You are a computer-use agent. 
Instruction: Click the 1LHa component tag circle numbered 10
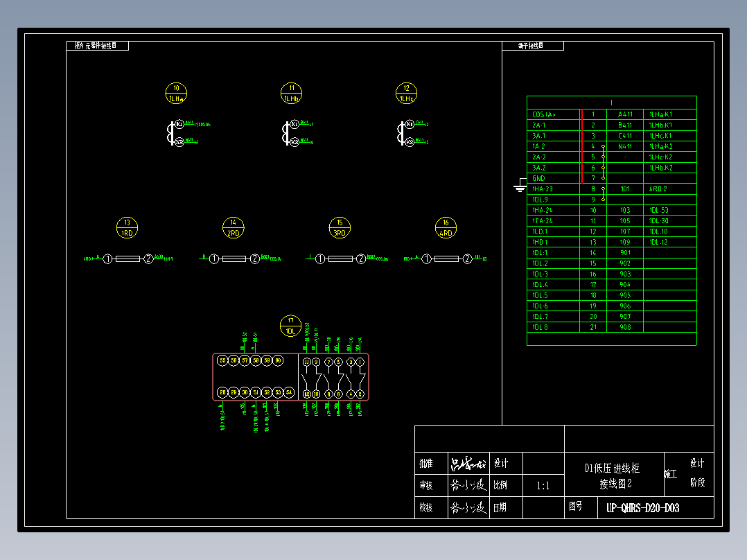coord(177,93)
